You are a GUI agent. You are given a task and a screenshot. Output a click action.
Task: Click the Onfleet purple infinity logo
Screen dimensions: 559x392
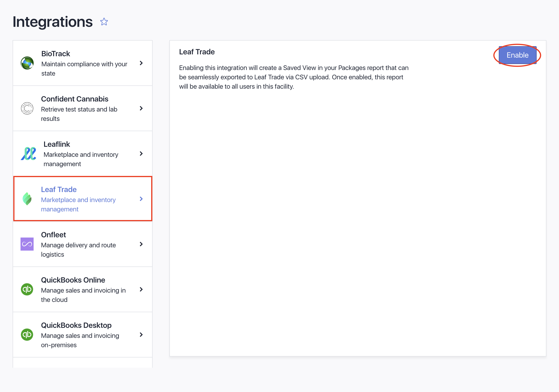tap(27, 244)
